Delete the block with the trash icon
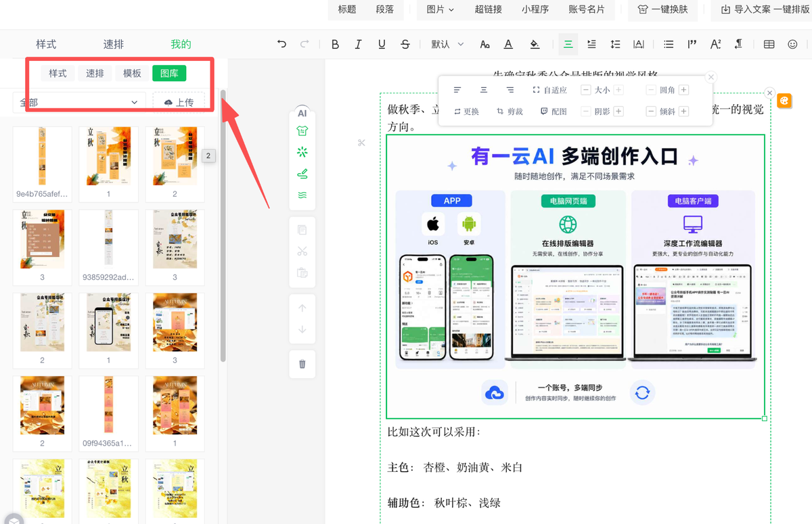812x524 pixels. pyautogui.click(x=302, y=364)
